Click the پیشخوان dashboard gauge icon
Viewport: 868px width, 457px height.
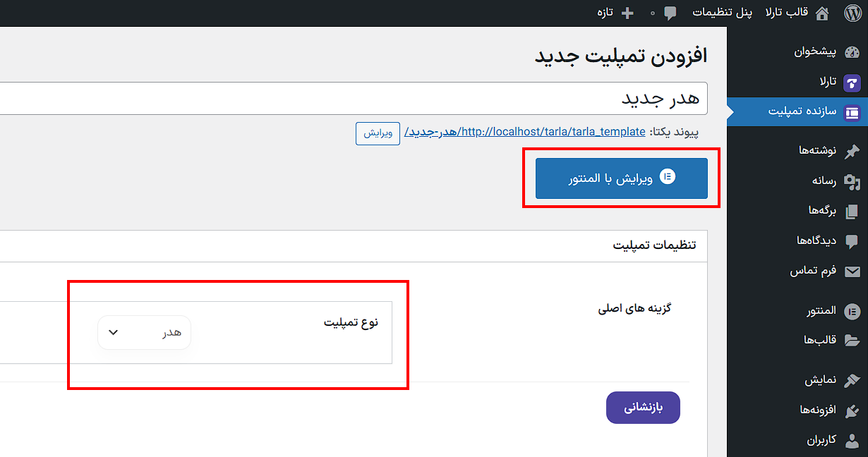(x=852, y=52)
